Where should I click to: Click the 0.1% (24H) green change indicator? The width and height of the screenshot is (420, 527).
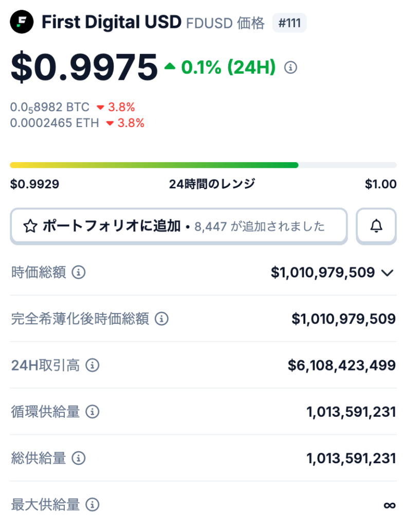coord(220,67)
